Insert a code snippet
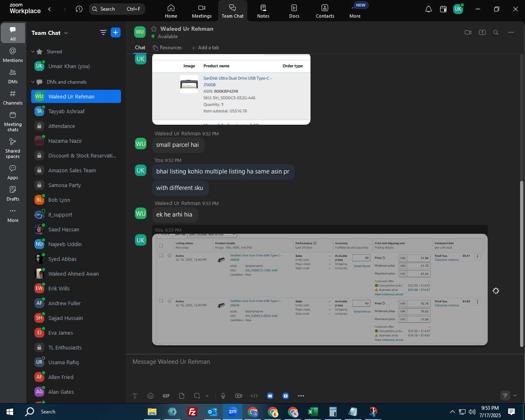 [x=254, y=396]
